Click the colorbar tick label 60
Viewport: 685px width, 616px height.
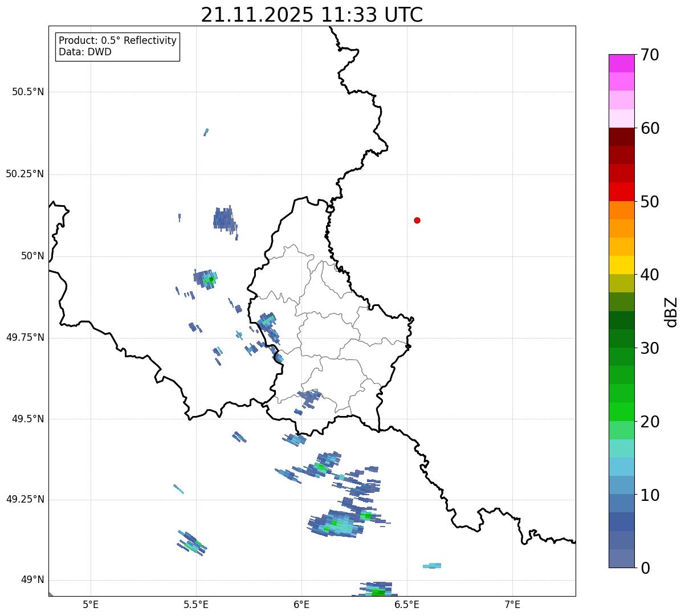[650, 128]
